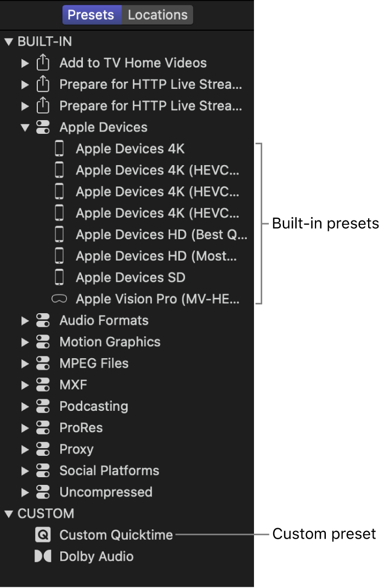The width and height of the screenshot is (384, 588).
Task: Expand the ProRes category
Action: point(24,428)
